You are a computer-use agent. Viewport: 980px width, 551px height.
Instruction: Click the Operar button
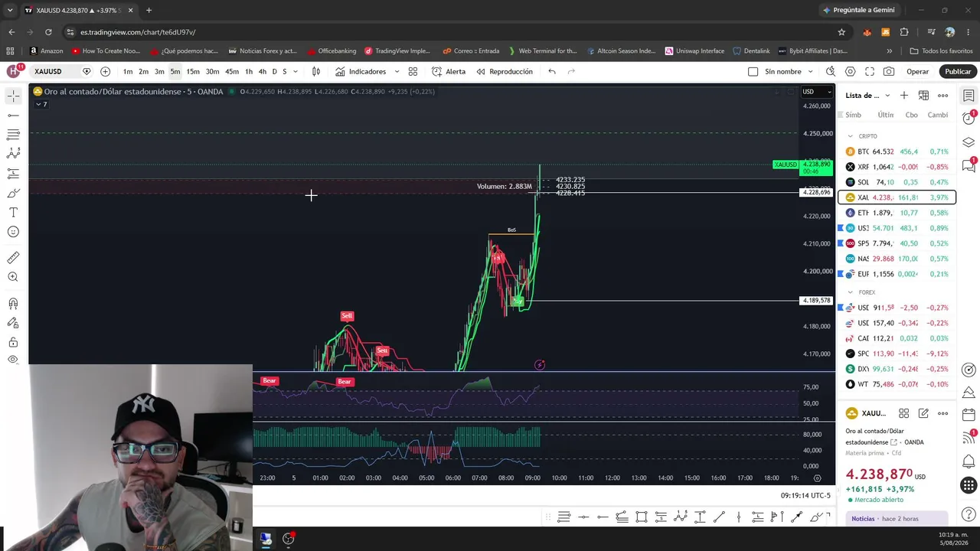coord(917,72)
